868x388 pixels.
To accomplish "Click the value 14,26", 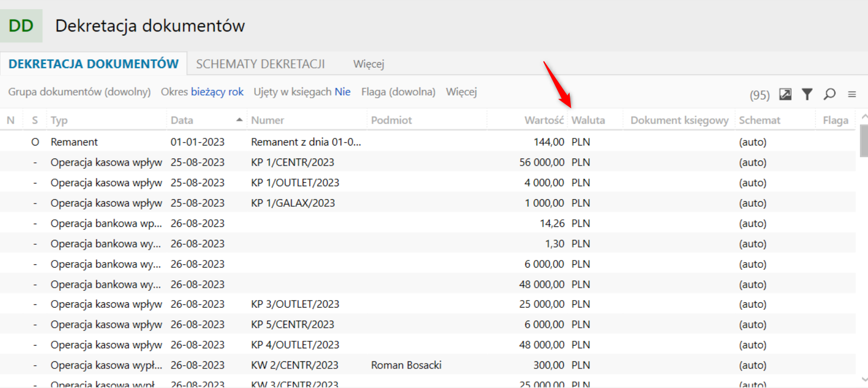I will [552, 224].
